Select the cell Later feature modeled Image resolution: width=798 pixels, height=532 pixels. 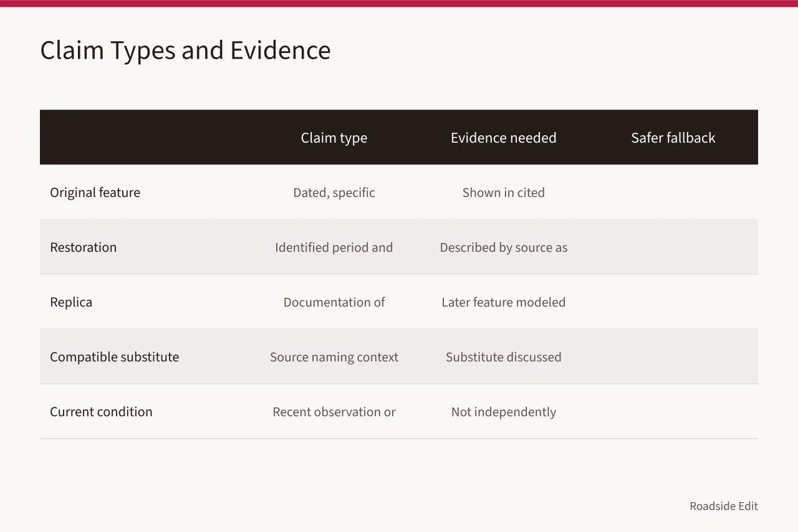pyautogui.click(x=504, y=302)
